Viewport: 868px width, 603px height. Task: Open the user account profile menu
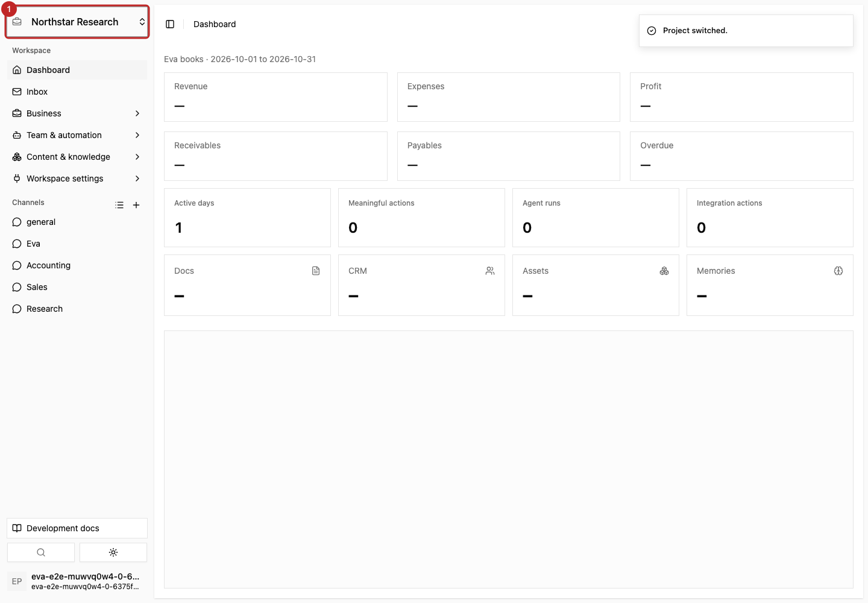77,581
